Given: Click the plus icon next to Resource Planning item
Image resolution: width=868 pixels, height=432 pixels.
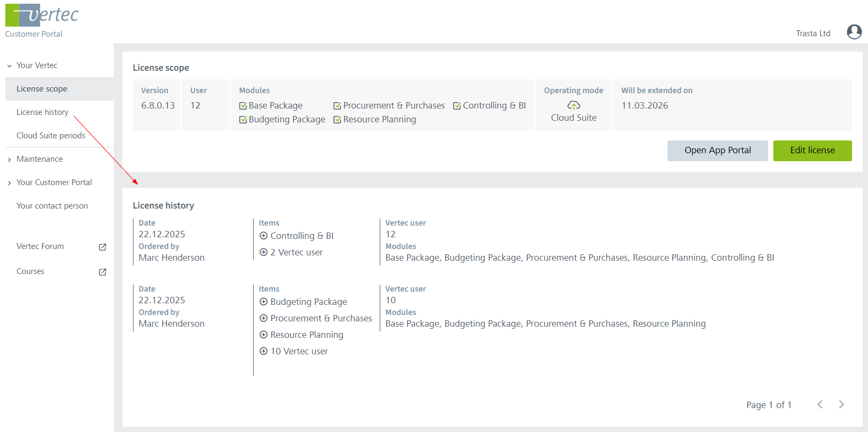Looking at the screenshot, I should pyautogui.click(x=263, y=335).
